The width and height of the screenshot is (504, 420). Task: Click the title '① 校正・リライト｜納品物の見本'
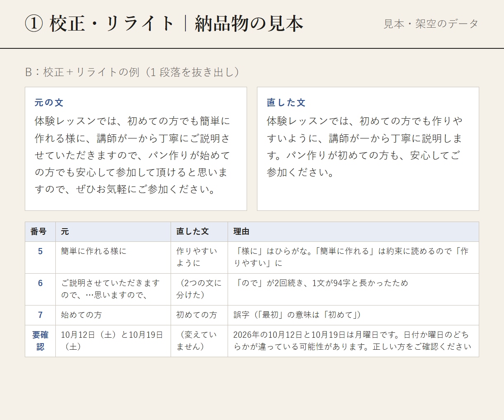tap(164, 24)
